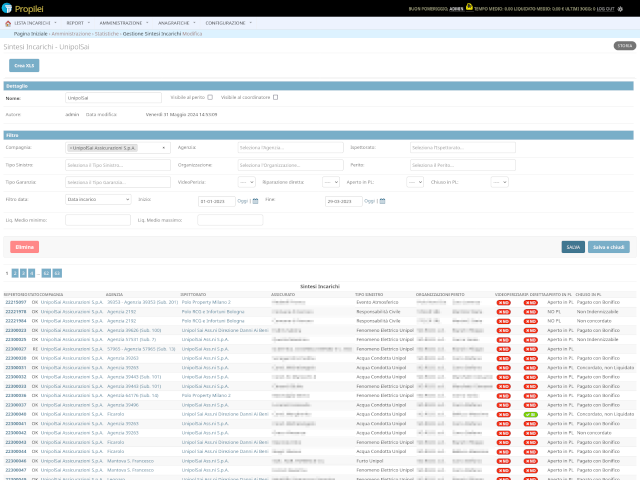The image size is (640, 480).
Task: Open the Organizzazione selection field
Action: coord(291,165)
